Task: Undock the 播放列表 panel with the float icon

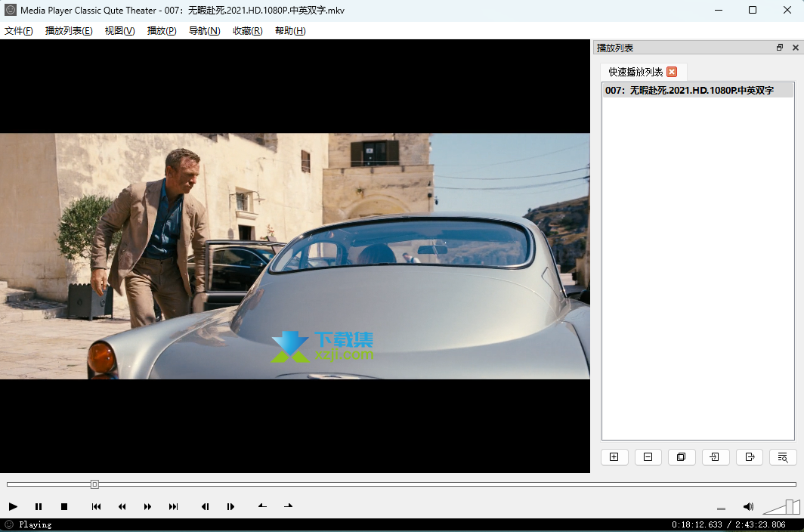Action: point(780,47)
